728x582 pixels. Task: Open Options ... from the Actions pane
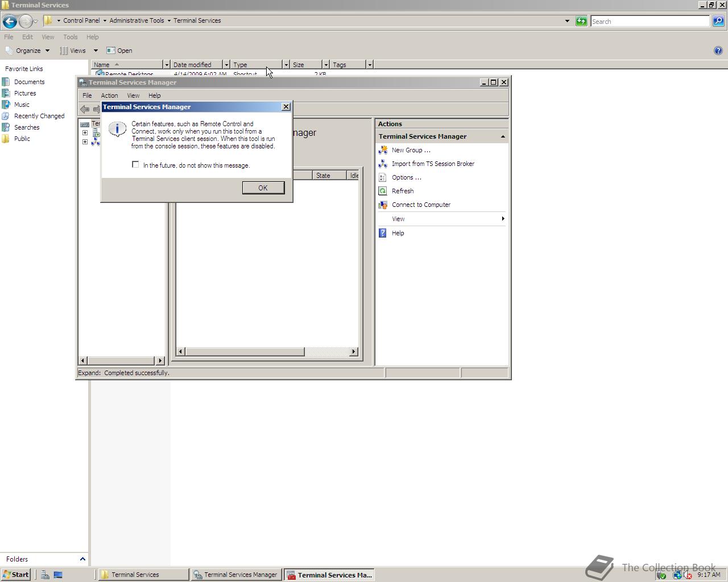(407, 177)
